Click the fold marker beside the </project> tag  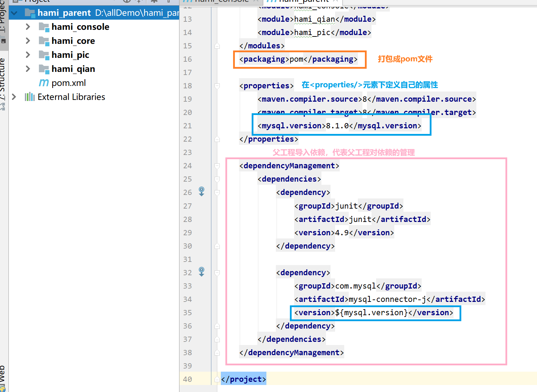[217, 379]
